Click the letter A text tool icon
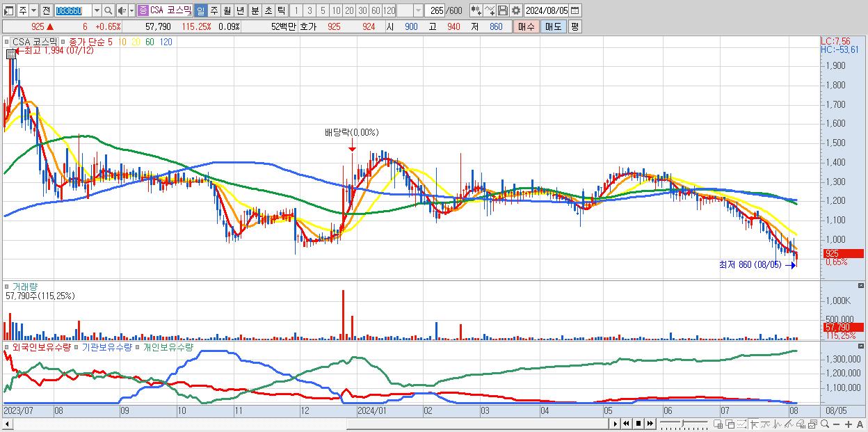The image size is (868, 432). click(860, 424)
